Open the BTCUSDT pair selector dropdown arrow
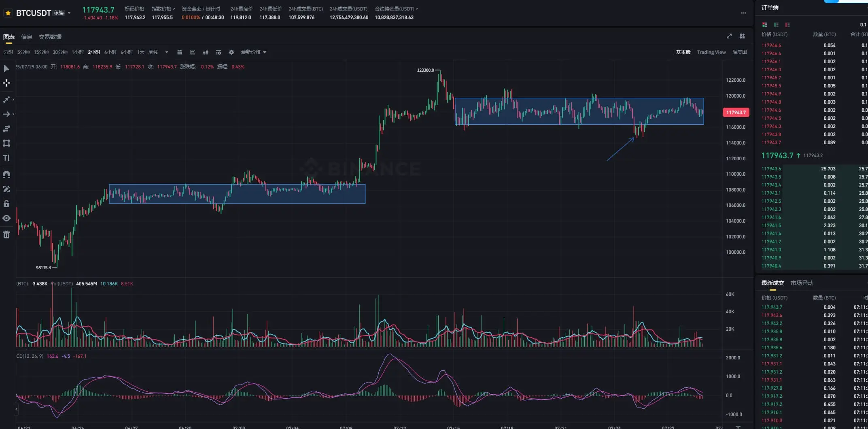868x429 pixels. (x=69, y=13)
